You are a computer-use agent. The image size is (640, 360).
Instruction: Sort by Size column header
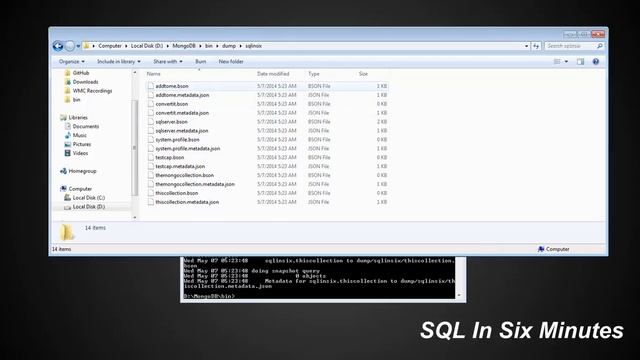pyautogui.click(x=363, y=74)
